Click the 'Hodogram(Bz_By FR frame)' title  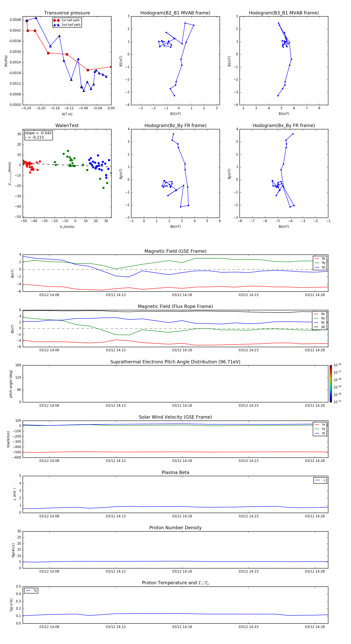[x=175, y=125]
